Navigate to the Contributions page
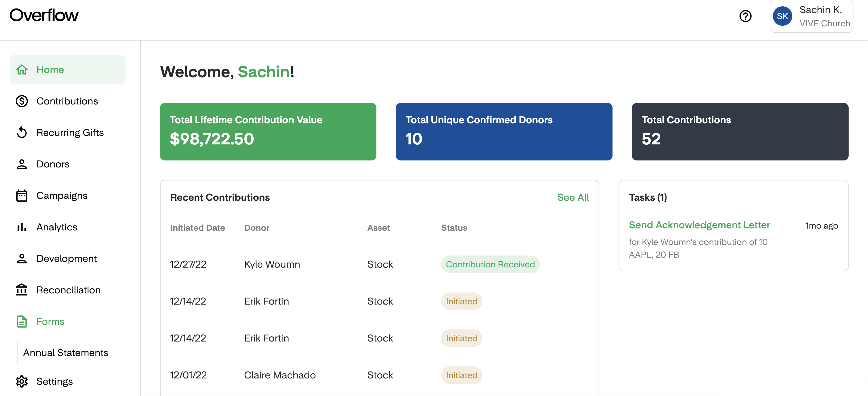Image resolution: width=868 pixels, height=396 pixels. [x=67, y=101]
